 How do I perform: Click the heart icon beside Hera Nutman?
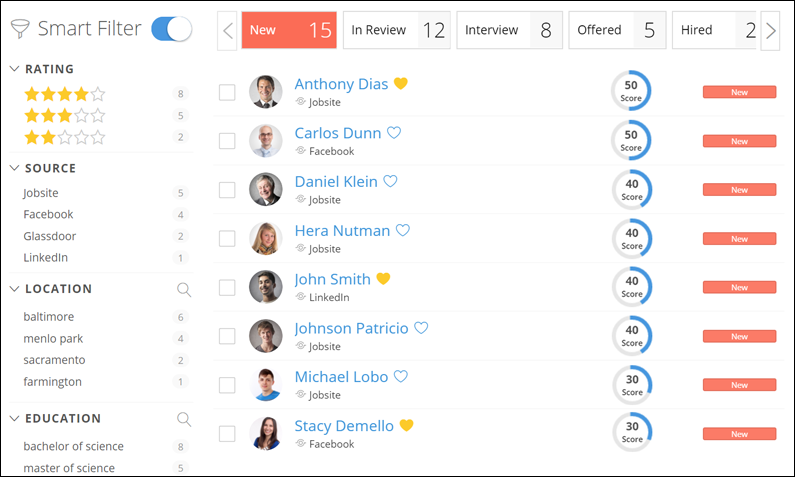[x=403, y=231]
